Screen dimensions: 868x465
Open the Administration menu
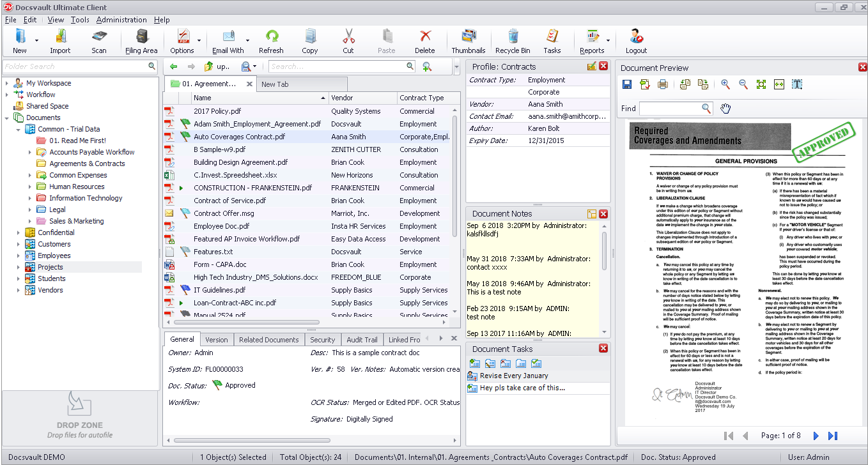click(x=121, y=20)
